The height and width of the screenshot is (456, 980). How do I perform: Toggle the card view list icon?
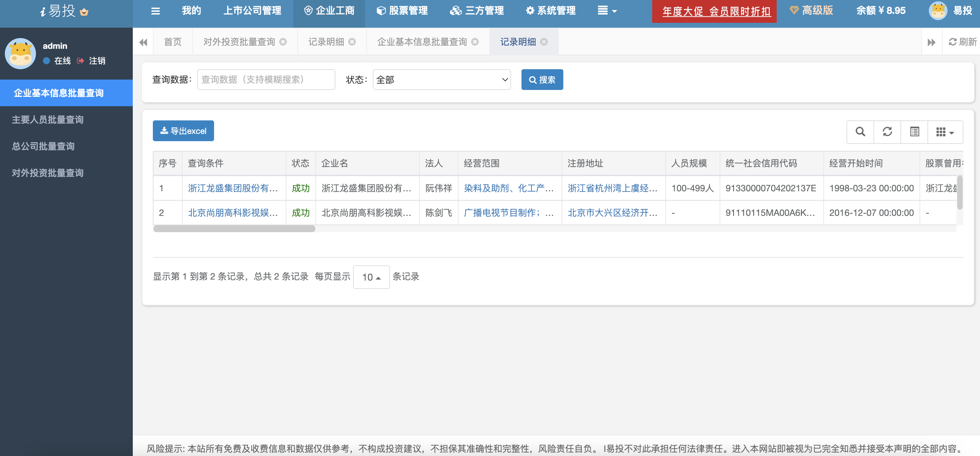click(914, 132)
